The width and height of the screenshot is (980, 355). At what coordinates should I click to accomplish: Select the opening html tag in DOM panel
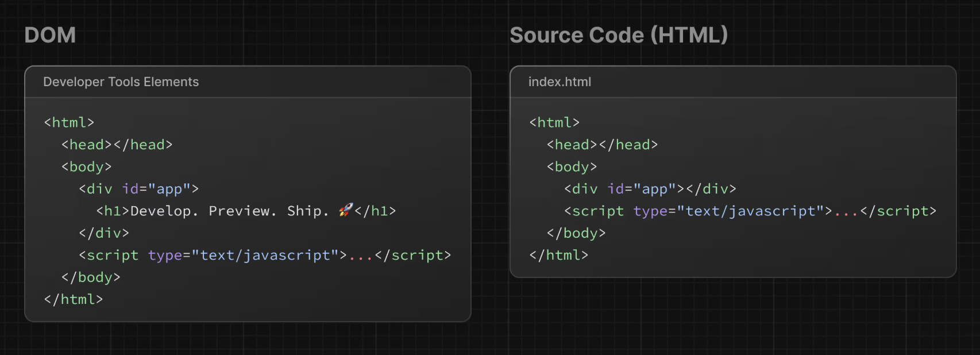(69, 122)
